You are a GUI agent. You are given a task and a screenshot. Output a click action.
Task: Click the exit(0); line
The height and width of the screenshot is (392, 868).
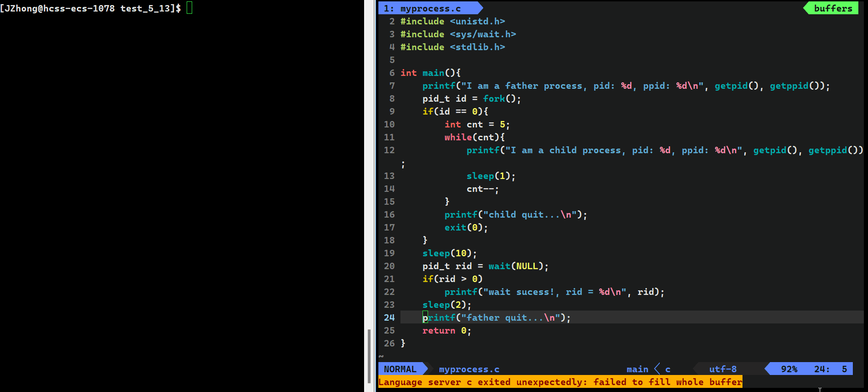466,227
